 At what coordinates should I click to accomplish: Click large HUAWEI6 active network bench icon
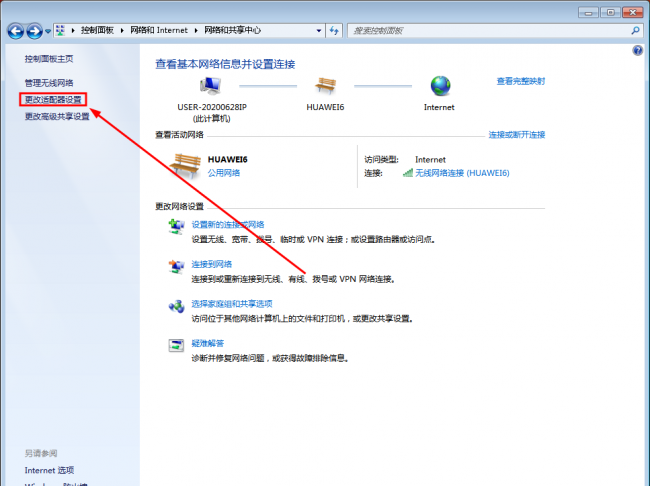(185, 165)
